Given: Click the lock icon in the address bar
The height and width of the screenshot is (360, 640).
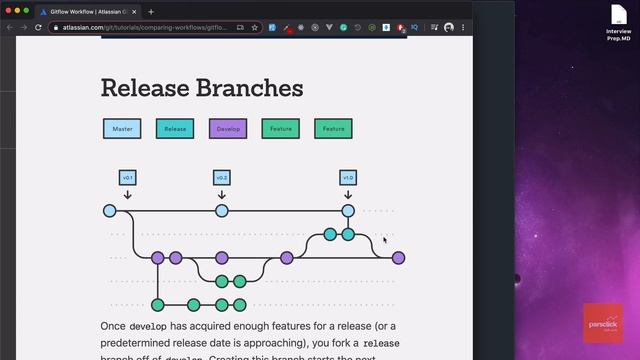Looking at the screenshot, I should (x=56, y=28).
